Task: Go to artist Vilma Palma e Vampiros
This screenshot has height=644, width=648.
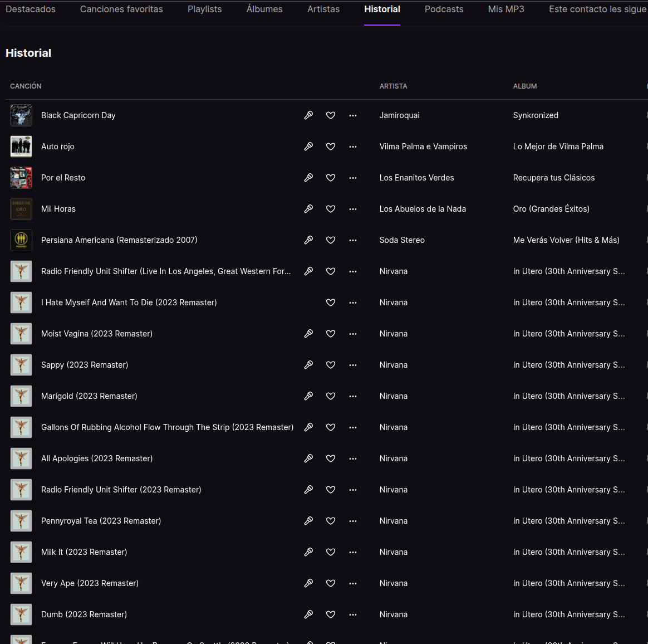Action: (423, 147)
